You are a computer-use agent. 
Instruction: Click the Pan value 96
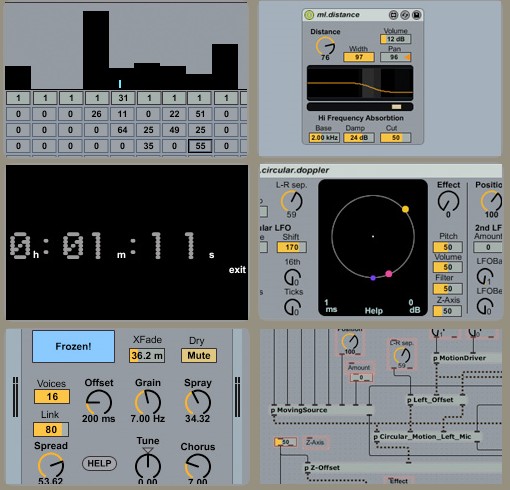[396, 57]
